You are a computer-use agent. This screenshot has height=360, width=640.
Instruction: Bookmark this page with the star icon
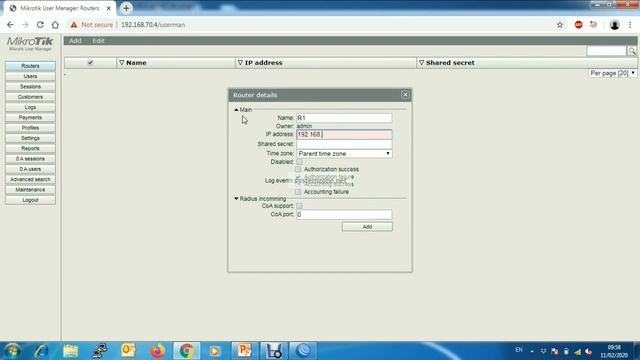pos(560,25)
